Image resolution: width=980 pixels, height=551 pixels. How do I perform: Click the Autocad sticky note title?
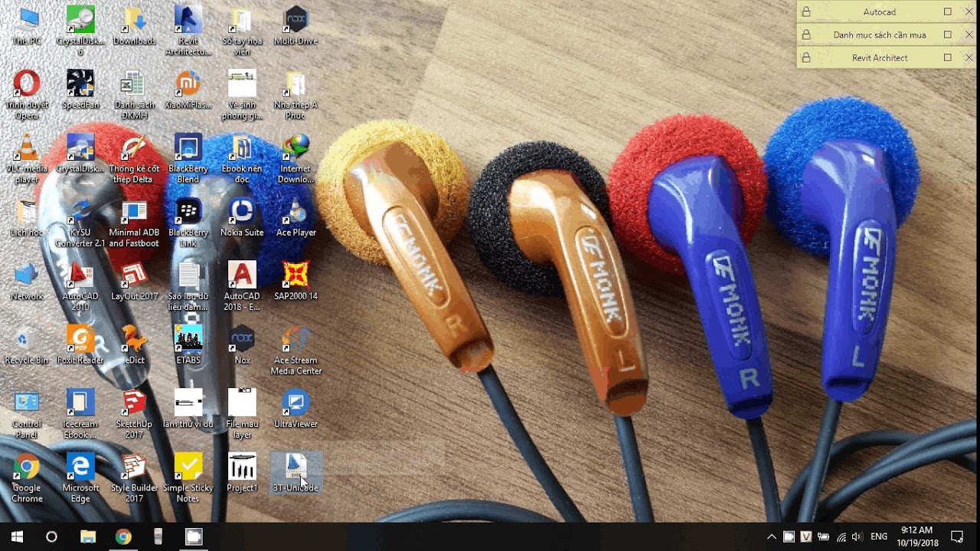[x=880, y=11]
